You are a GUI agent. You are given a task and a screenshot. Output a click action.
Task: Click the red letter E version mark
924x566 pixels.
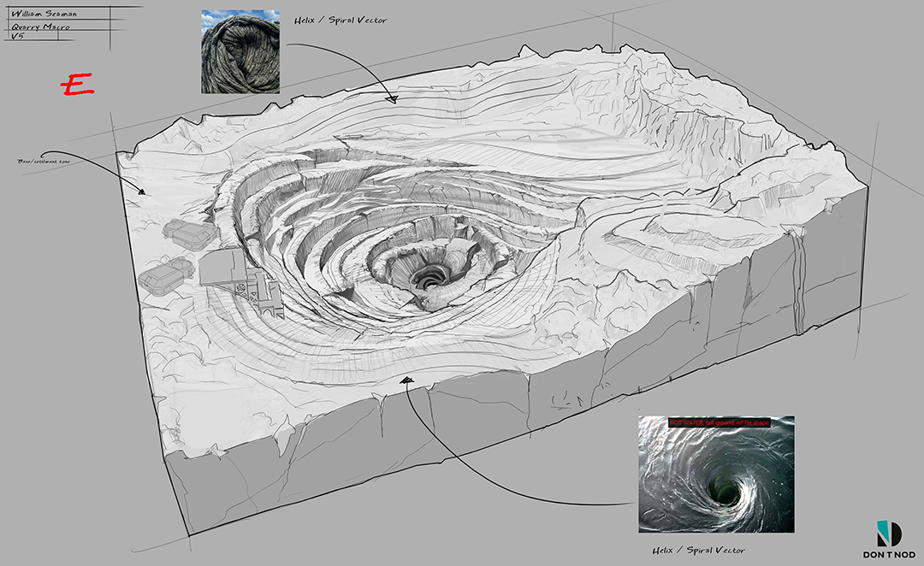[78, 85]
